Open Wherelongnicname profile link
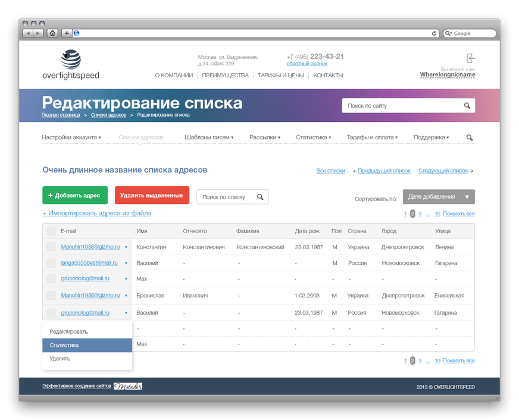519x420 pixels. coord(448,75)
